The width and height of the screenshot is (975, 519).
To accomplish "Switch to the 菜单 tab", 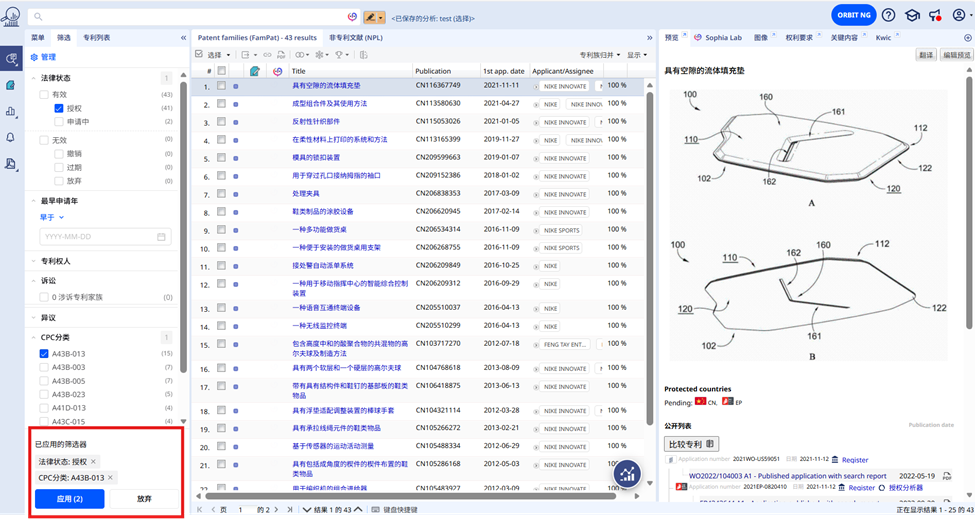I will pyautogui.click(x=39, y=38).
